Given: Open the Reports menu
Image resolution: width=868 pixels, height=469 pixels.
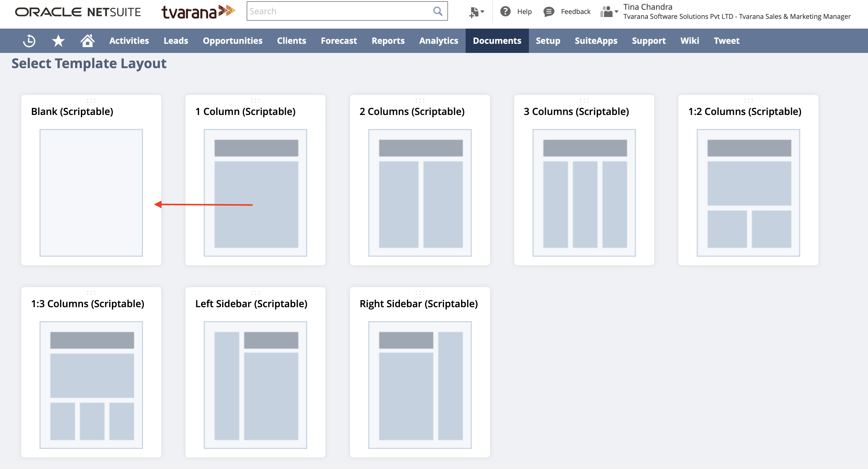Looking at the screenshot, I should tap(388, 41).
